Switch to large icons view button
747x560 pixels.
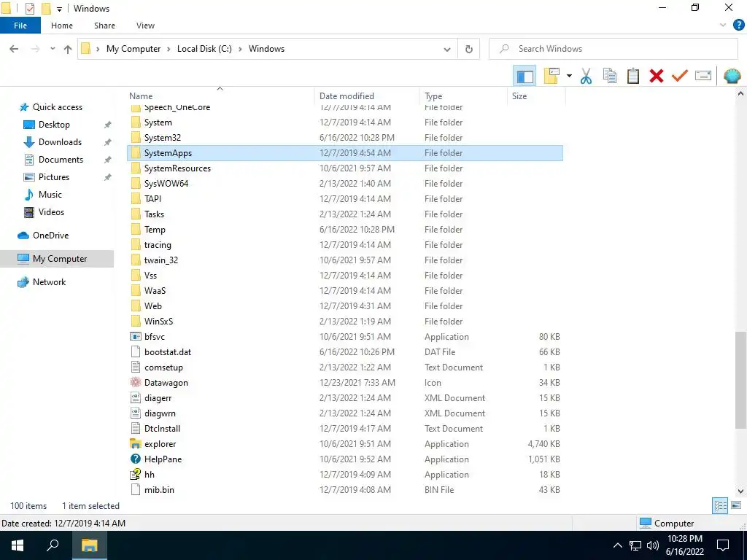tap(736, 506)
